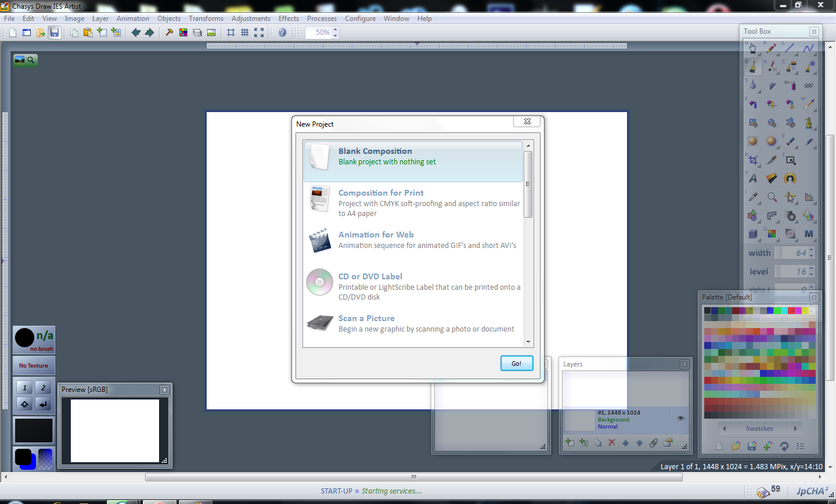This screenshot has width=836, height=504.
Task: Select the Line tool in Tool Box
Action: (790, 48)
